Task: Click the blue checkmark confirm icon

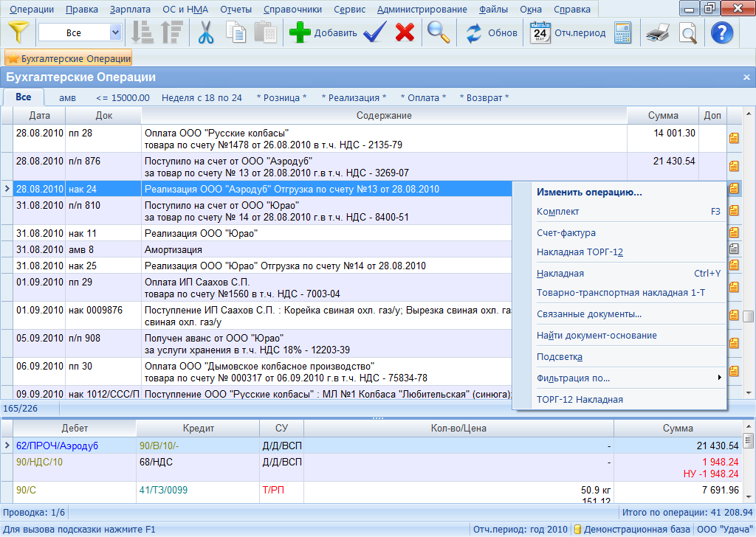Action: (x=375, y=32)
